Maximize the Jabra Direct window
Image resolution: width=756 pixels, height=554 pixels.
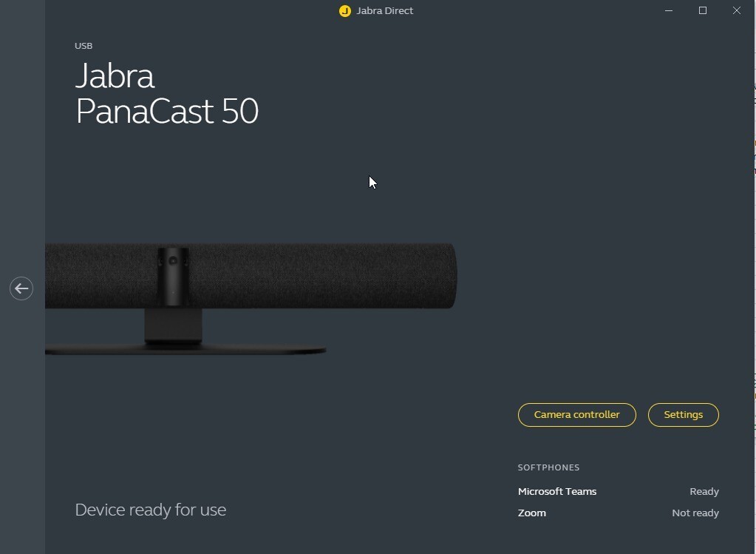coord(703,10)
